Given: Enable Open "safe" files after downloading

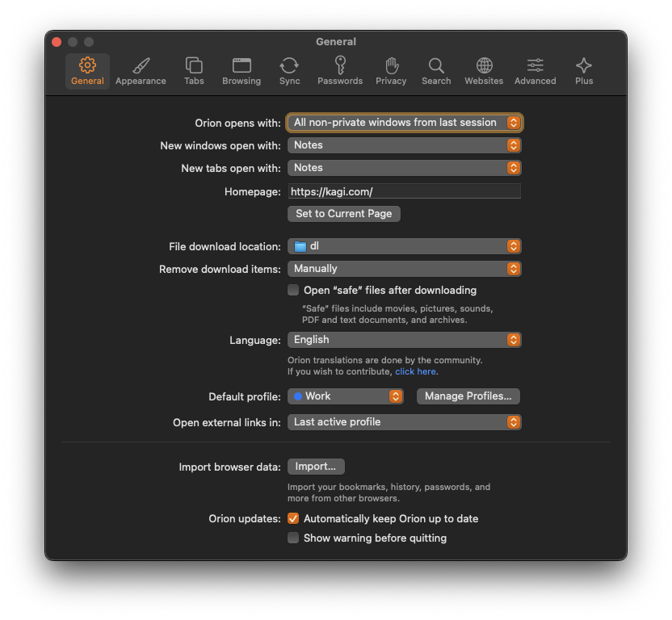Looking at the screenshot, I should (293, 290).
